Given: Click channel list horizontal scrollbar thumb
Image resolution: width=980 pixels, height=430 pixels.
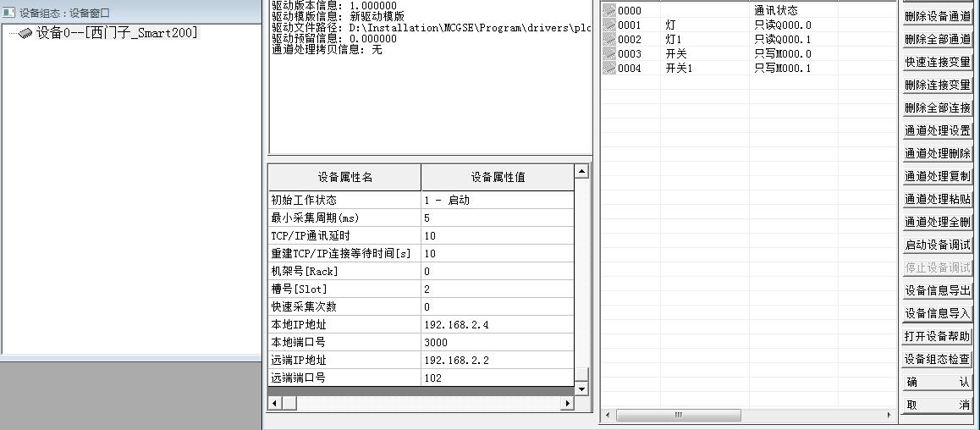Looking at the screenshot, I should point(678,415).
